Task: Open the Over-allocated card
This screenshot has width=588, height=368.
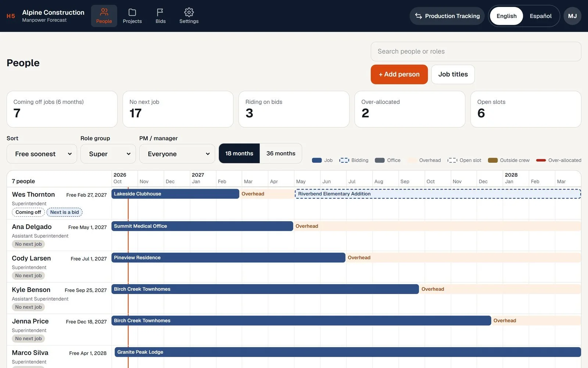Action: 410,109
